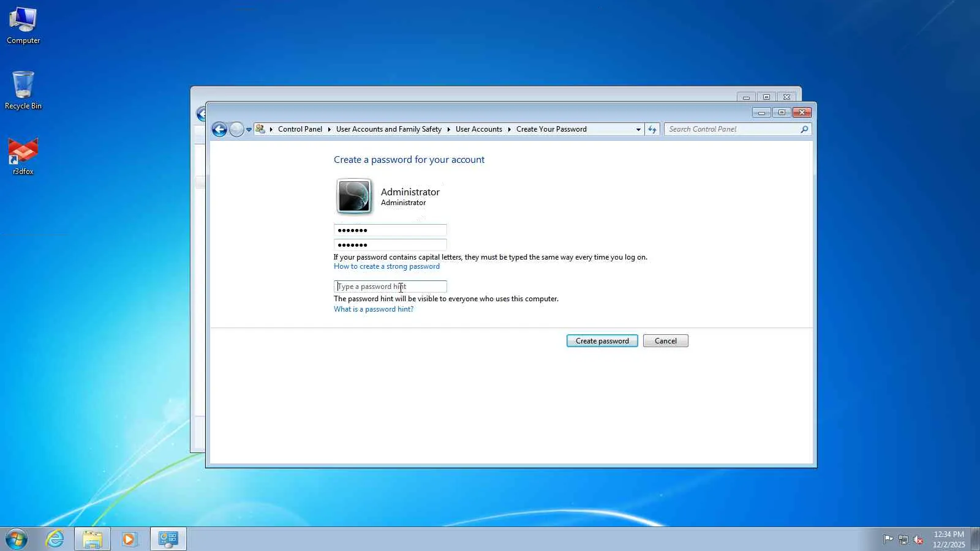Go to User Accounts breadcrumb

coord(479,129)
